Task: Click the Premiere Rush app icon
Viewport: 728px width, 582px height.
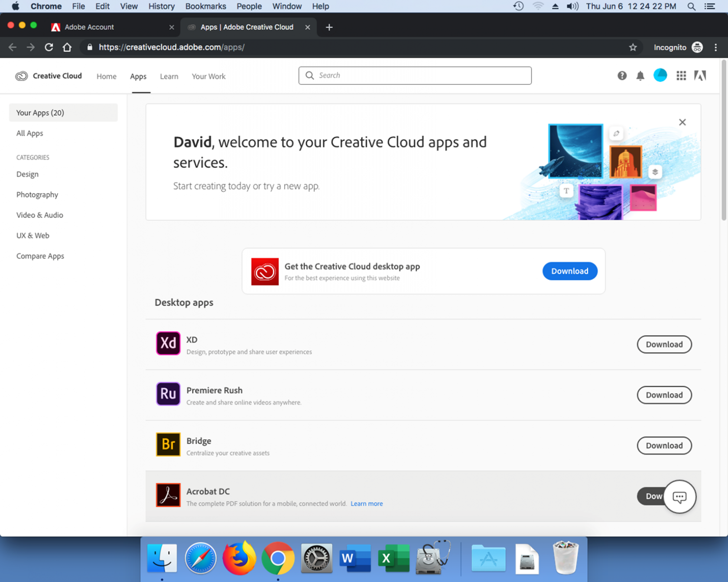Action: (168, 394)
